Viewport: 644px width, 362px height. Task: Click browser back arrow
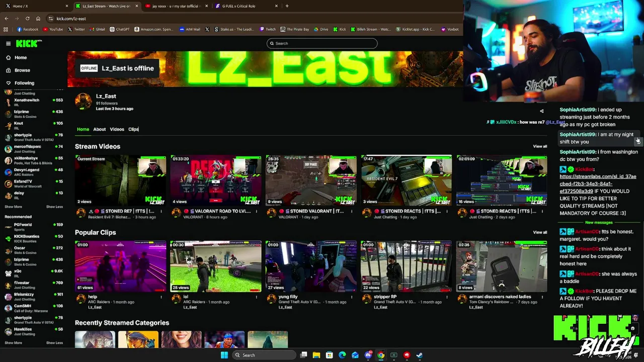[6, 19]
